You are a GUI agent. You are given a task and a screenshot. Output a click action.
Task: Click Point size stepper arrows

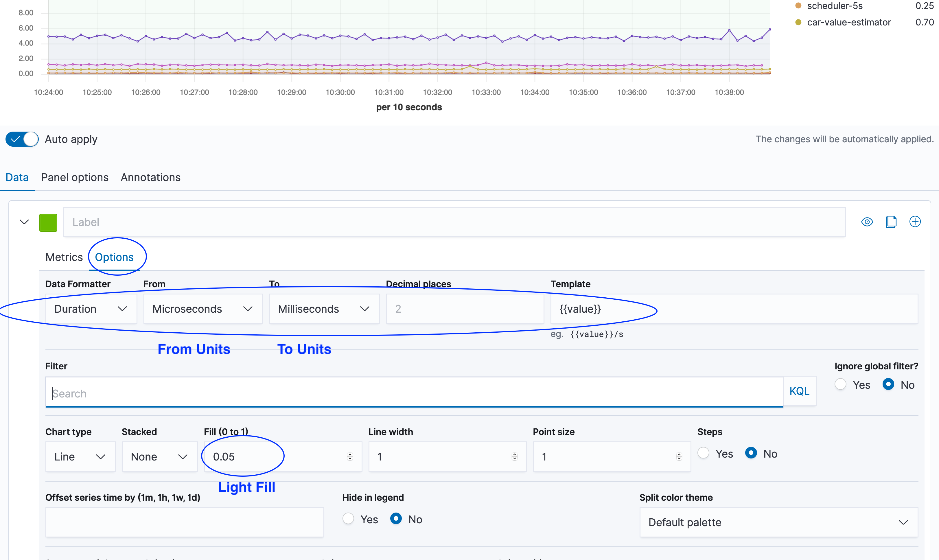tap(679, 457)
